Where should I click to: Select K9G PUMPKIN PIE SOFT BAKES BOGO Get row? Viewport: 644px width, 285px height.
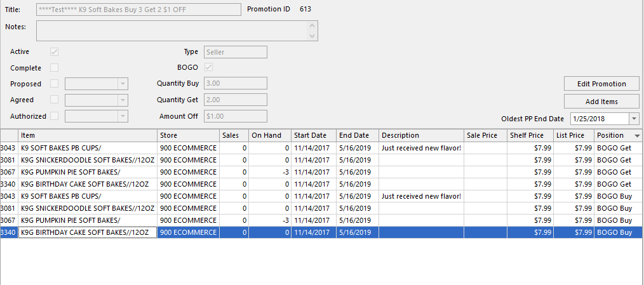pyautogui.click(x=321, y=172)
